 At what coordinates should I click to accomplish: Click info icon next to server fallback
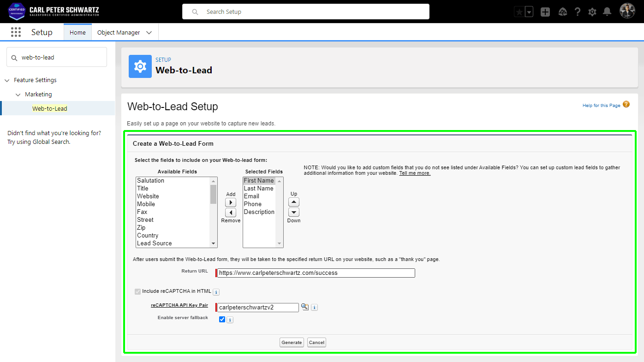point(230,320)
